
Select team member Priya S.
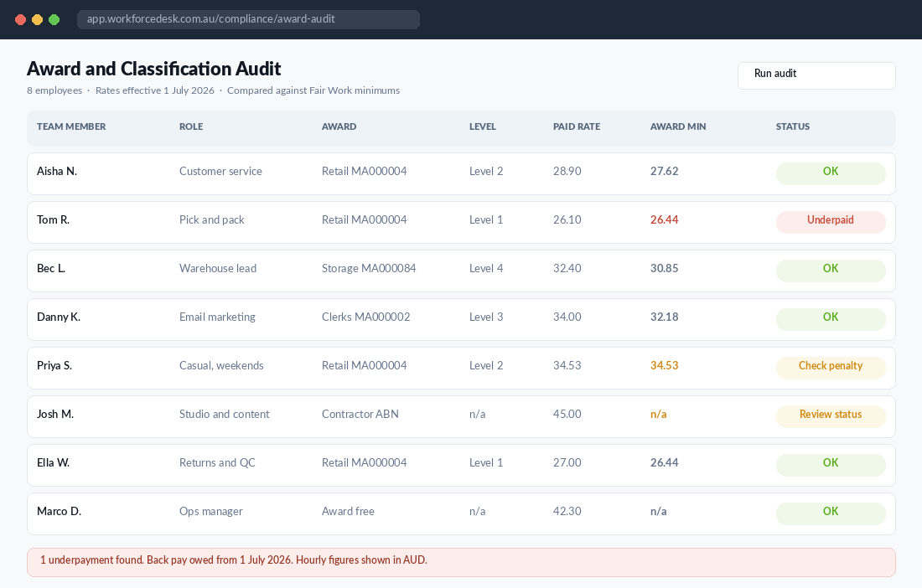54,365
